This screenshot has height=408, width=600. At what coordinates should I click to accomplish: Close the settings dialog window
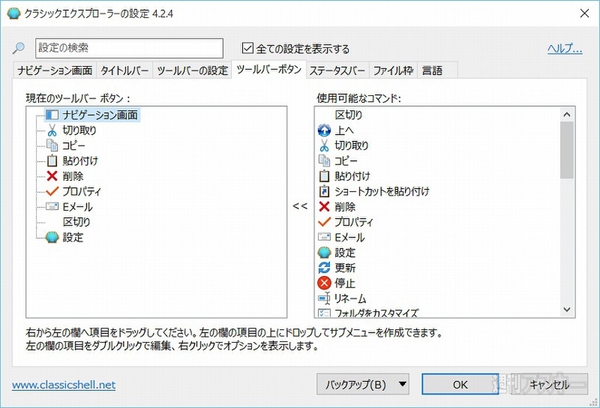(x=584, y=13)
